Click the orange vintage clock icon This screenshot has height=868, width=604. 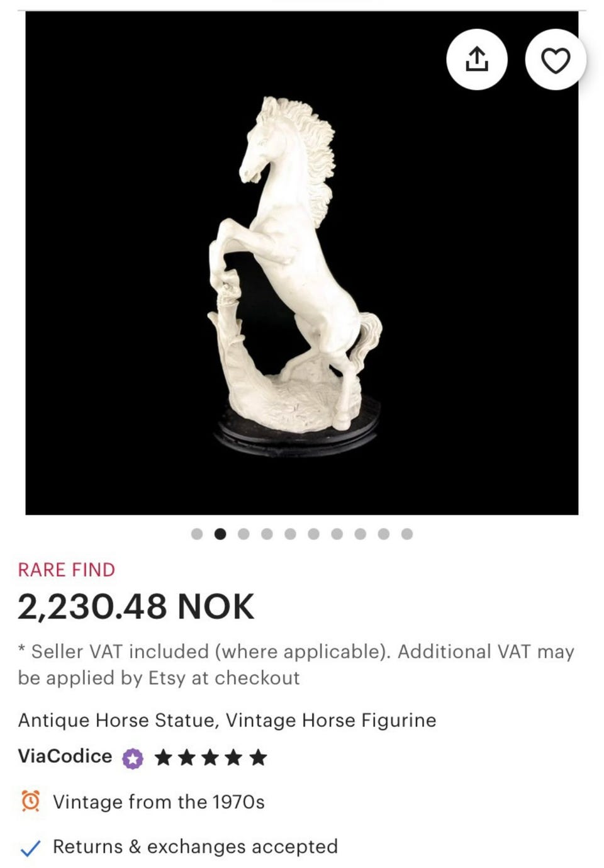(x=31, y=801)
